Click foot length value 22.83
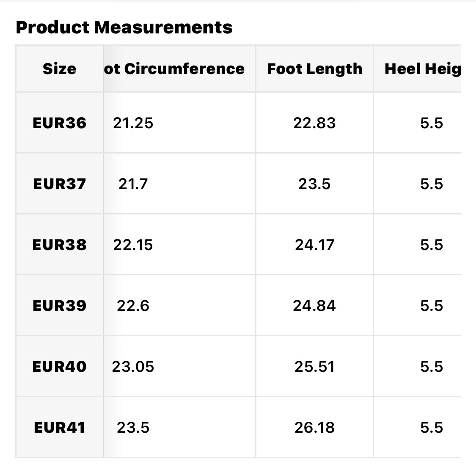 tap(314, 123)
